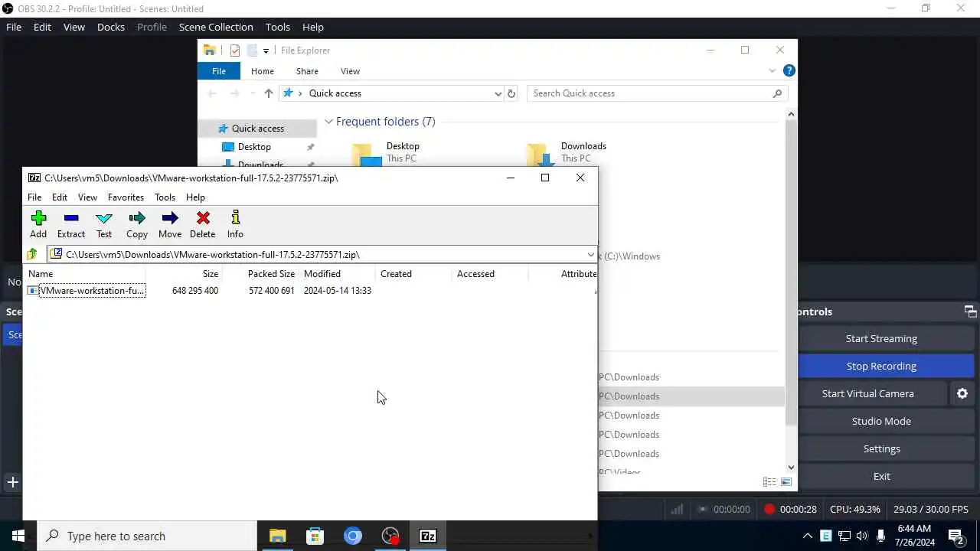Switch File Explorer to details view icon
980x551 pixels.
769,482
